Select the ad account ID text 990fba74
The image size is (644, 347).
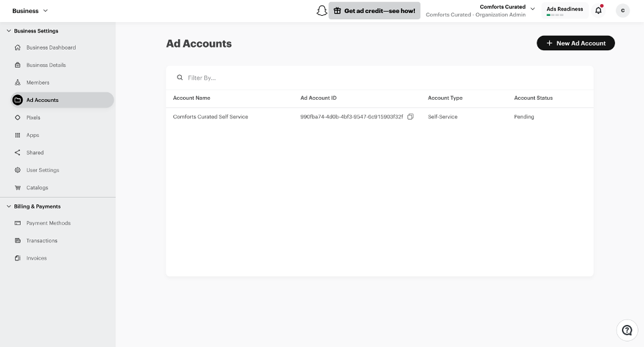[352, 117]
